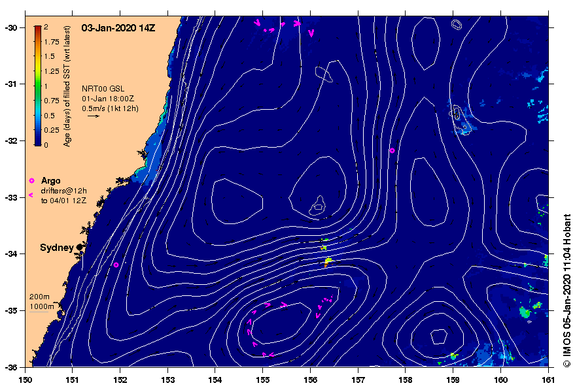Click the 0.5m/s (1kt 12h) label
575x392 pixels.
click(x=110, y=108)
